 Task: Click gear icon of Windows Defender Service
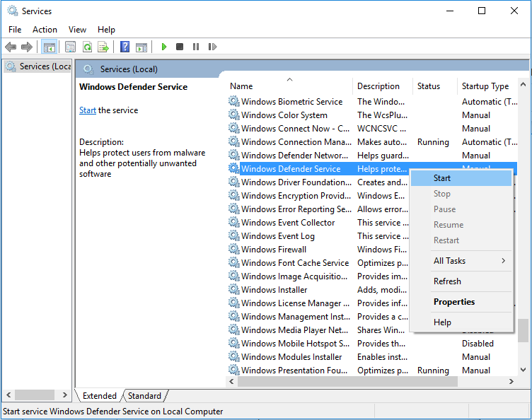233,168
